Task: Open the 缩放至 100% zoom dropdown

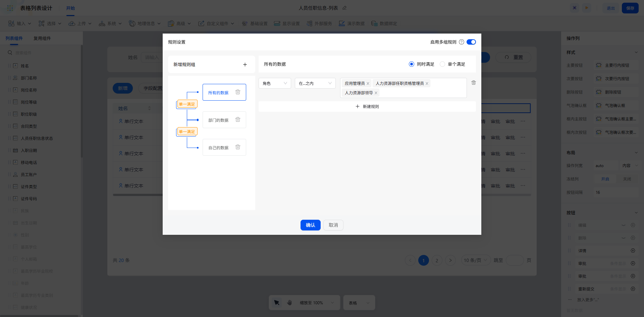Action: (x=317, y=303)
